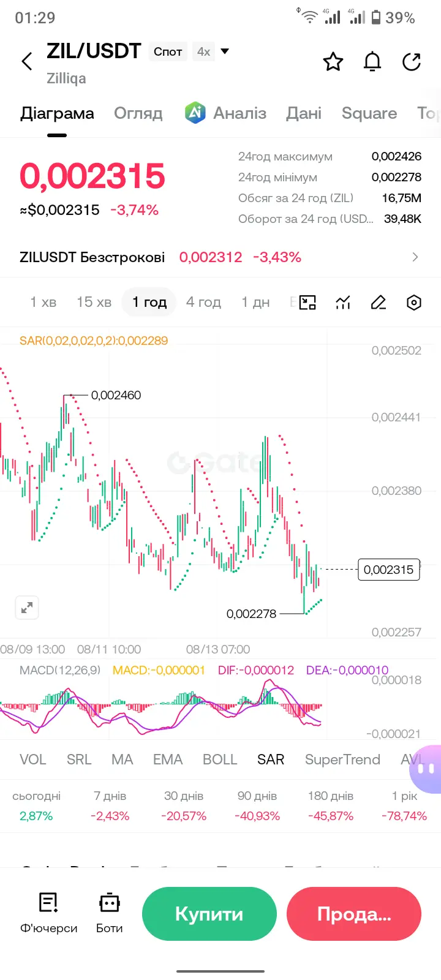The height and width of the screenshot is (980, 441).
Task: Select the 7 днів -2,43% performance
Action: coord(110,806)
